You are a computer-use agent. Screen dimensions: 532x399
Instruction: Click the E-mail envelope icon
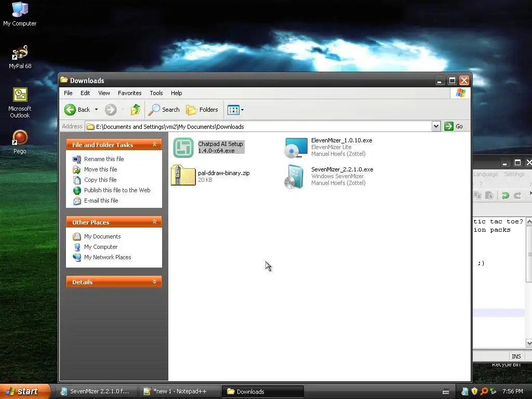[77, 201]
